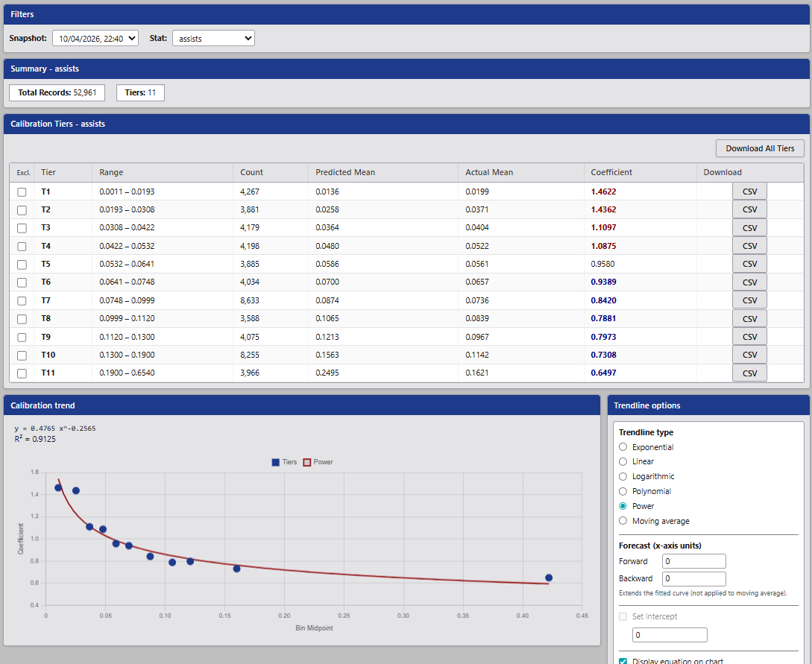Tick the exclude checkbox for tier T2

[x=22, y=210]
